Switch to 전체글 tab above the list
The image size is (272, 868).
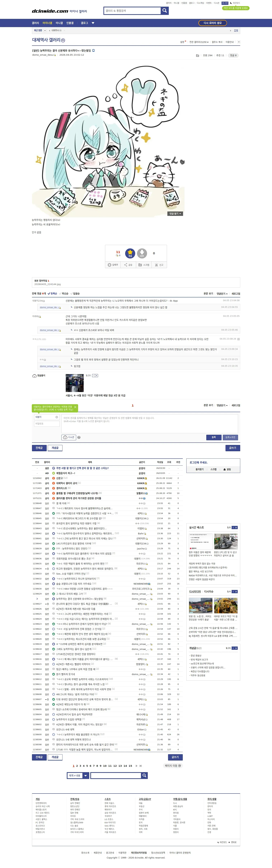pyautogui.click(x=39, y=448)
